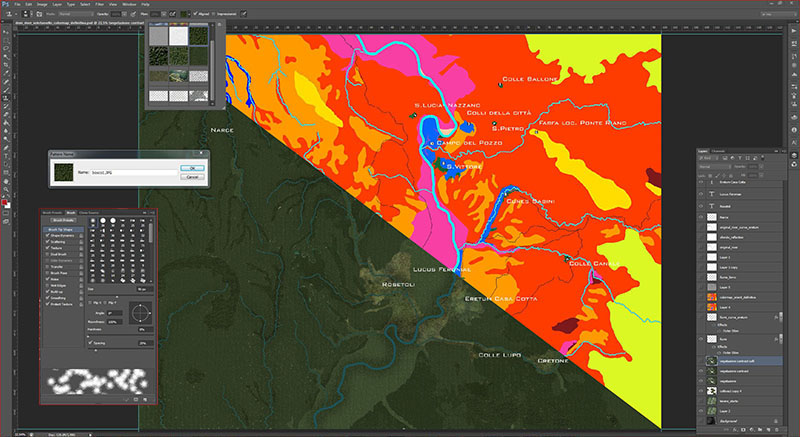Toggle the Shape Dynamics brush option
Viewport: 800px width, 437px height.
(x=45, y=236)
